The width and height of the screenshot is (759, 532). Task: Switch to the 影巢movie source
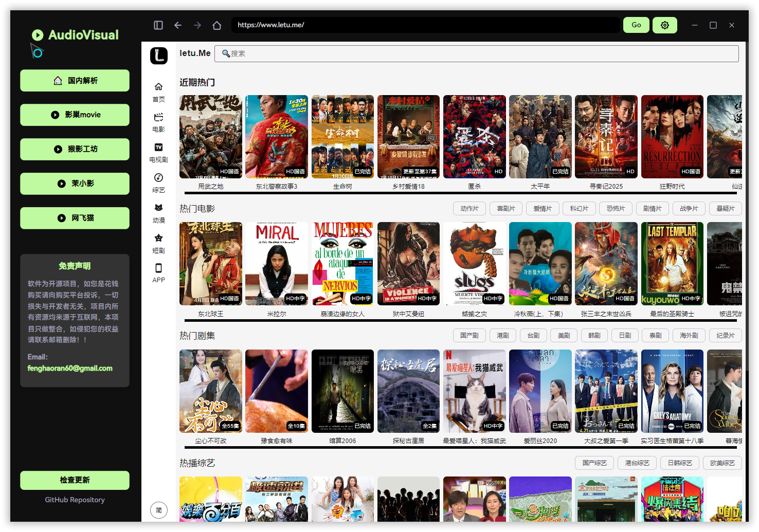pyautogui.click(x=75, y=115)
